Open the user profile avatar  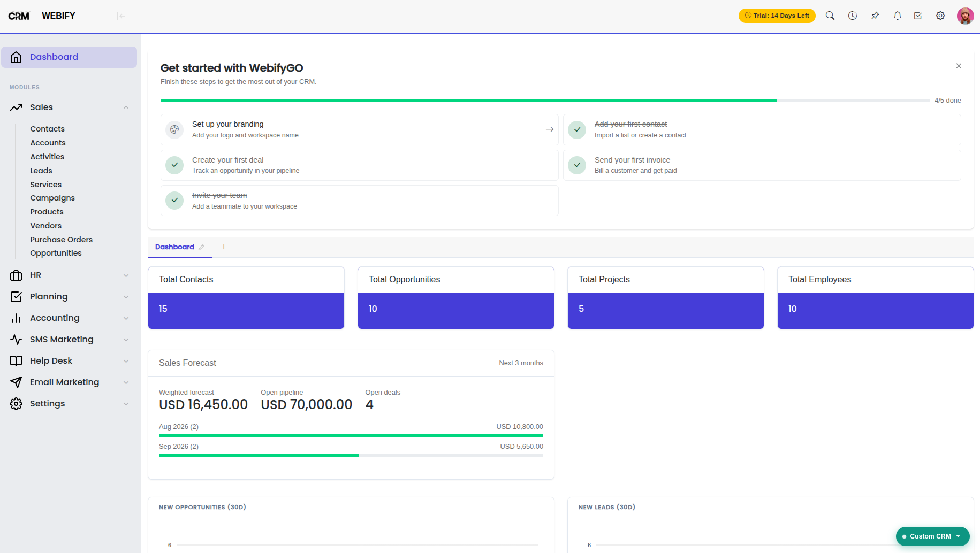[966, 16]
